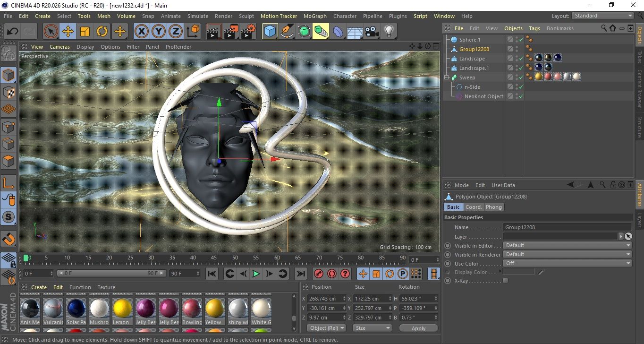Viewport: 644px width, 344px height.
Task: Activate the Rotate tool in top toolbar
Action: (x=102, y=32)
